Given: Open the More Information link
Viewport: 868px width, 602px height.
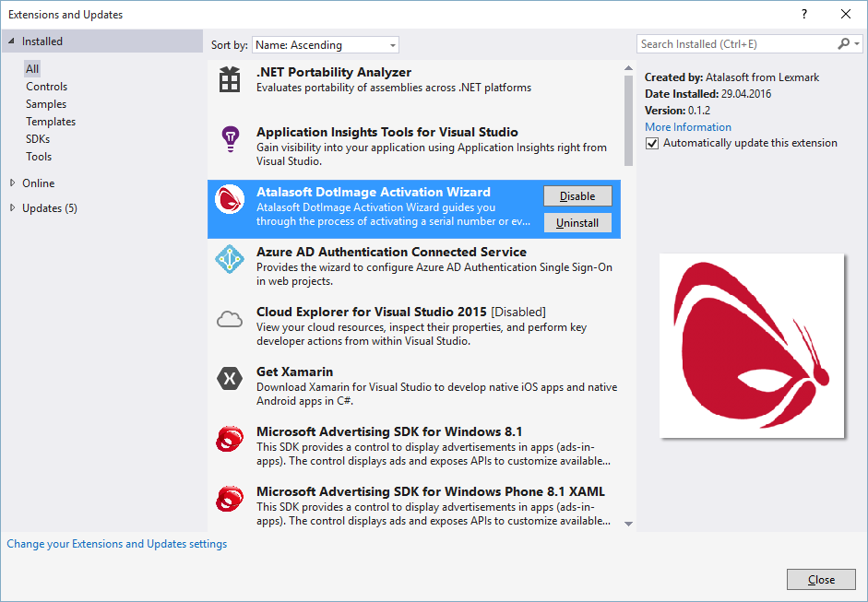Looking at the screenshot, I should click(687, 126).
